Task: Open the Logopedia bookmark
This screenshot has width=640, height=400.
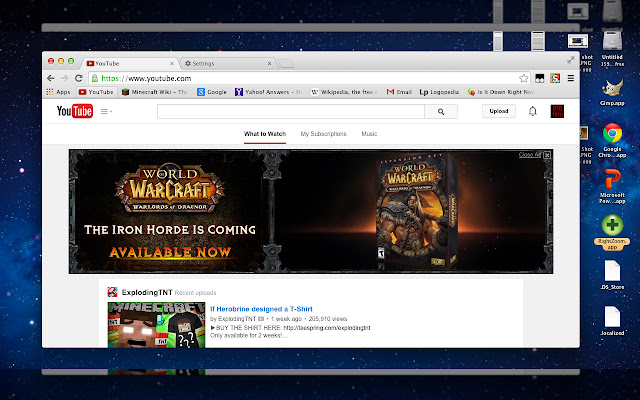Action: point(439,92)
